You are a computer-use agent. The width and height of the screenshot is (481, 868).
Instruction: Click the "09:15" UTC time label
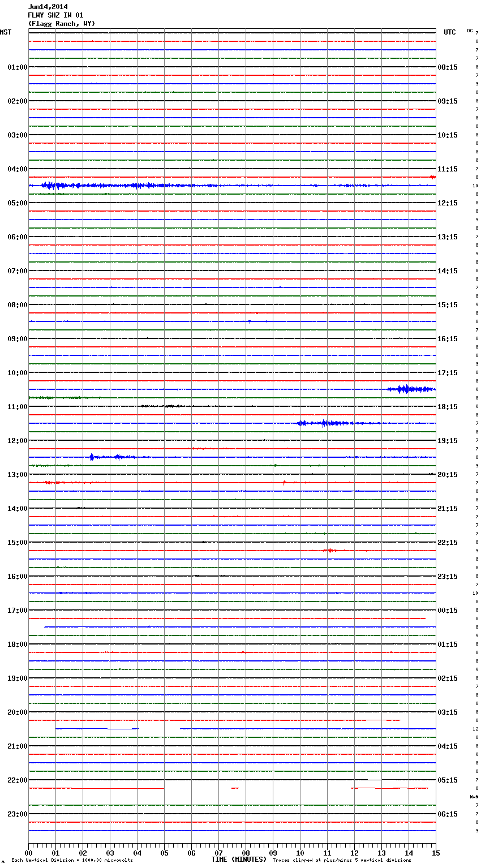point(448,101)
